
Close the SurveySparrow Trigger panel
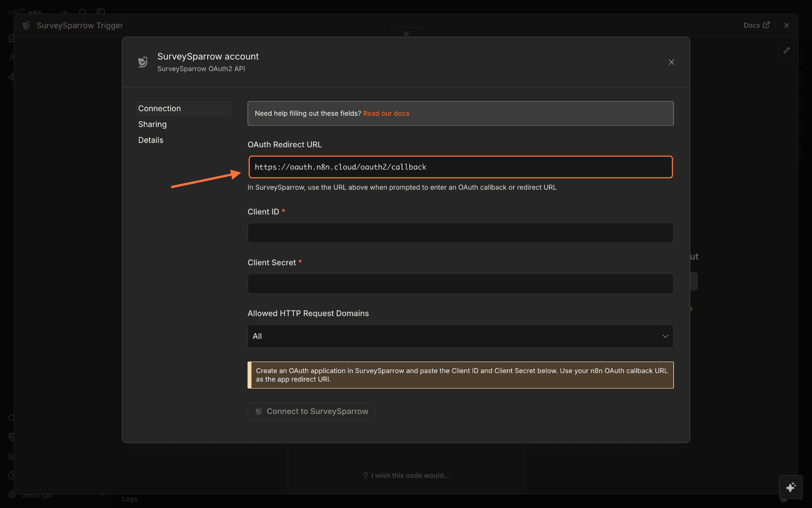click(787, 25)
